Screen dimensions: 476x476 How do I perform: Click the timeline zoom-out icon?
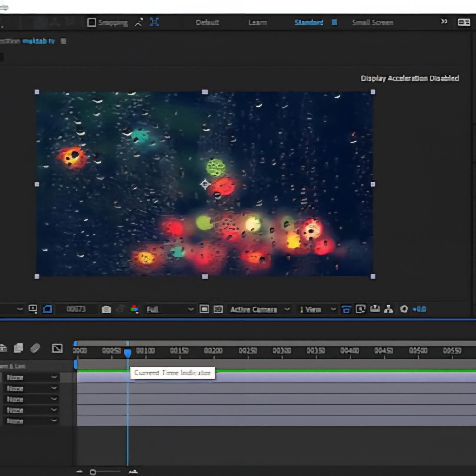pos(79,472)
